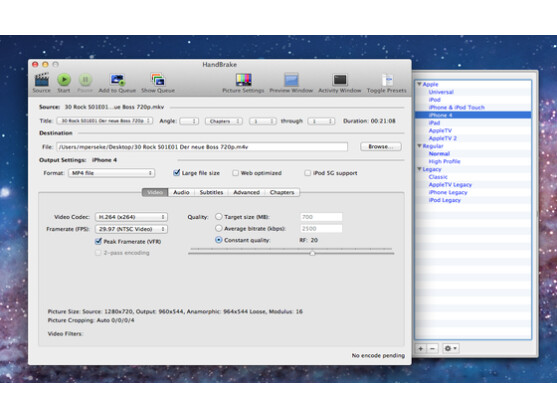Click the destination File path field
This screenshot has width=557, height=418.
202,147
